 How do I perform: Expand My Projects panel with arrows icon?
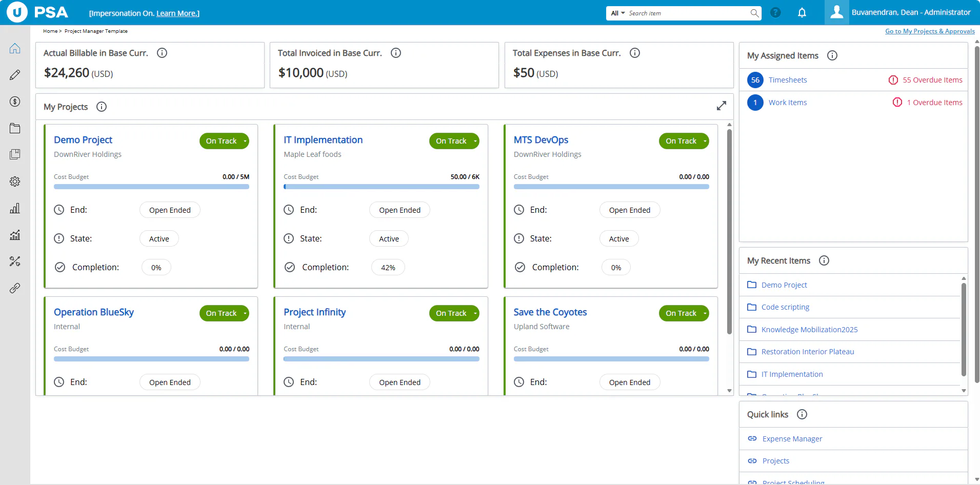pyautogui.click(x=722, y=106)
